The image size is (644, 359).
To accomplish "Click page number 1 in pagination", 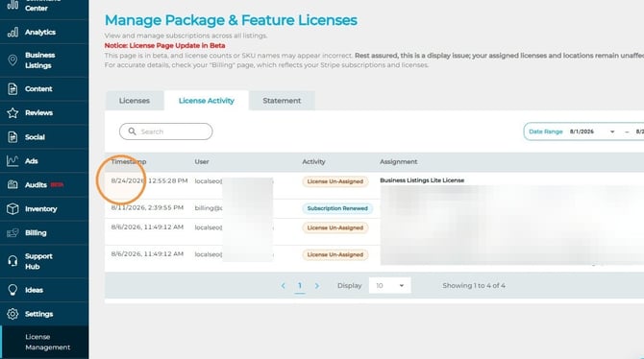I will point(300,285).
